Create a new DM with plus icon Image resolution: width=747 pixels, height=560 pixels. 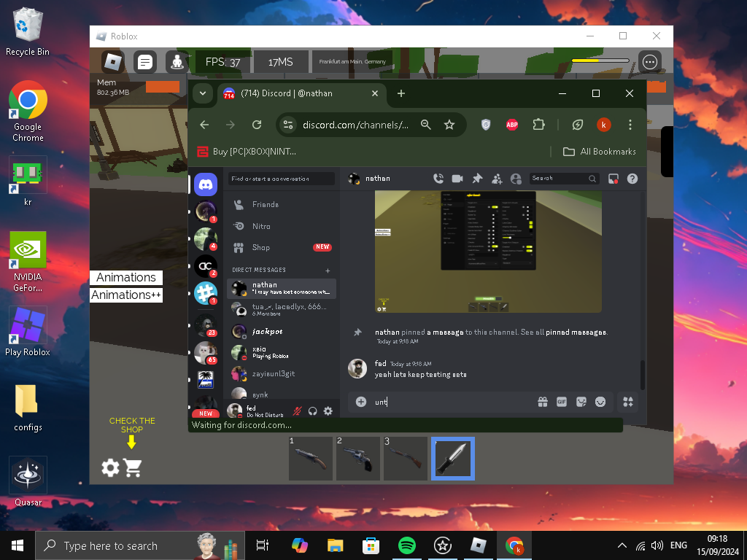click(x=328, y=271)
